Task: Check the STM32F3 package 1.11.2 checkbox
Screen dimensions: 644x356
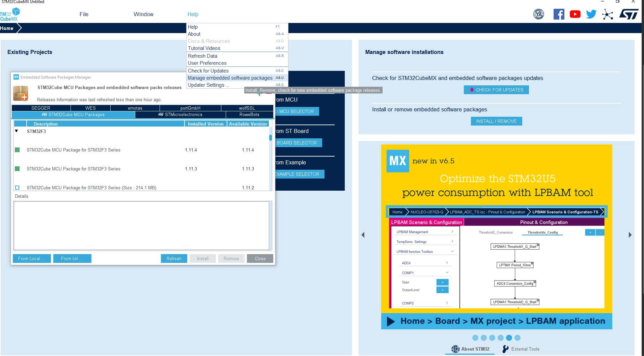Action: 17,188
